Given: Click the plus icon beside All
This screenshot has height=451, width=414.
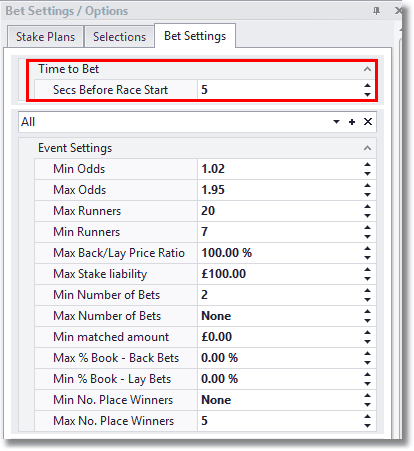Looking at the screenshot, I should pyautogui.click(x=352, y=122).
